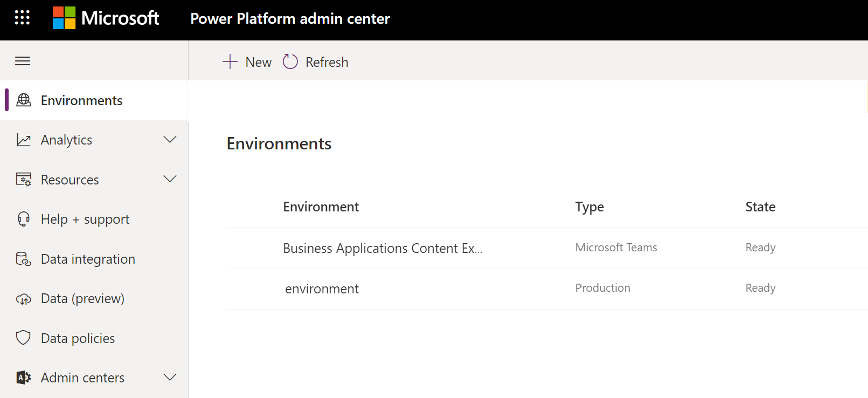Refresh the environments list
The width and height of the screenshot is (868, 398).
(x=316, y=62)
